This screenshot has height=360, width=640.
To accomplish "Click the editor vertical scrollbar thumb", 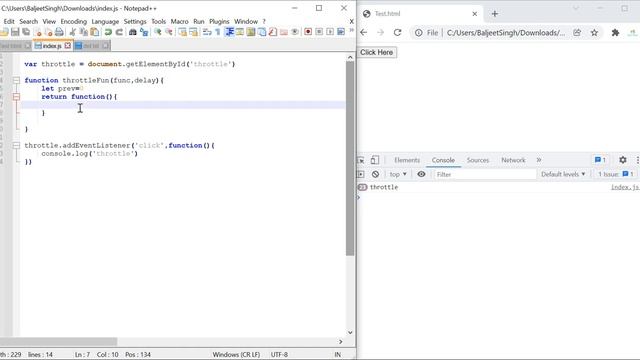I will tap(350, 158).
